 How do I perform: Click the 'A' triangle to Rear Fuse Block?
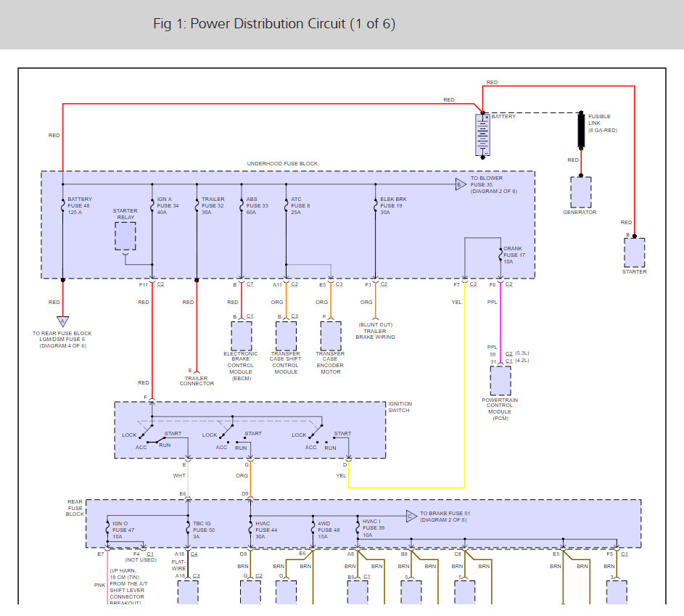click(x=63, y=322)
